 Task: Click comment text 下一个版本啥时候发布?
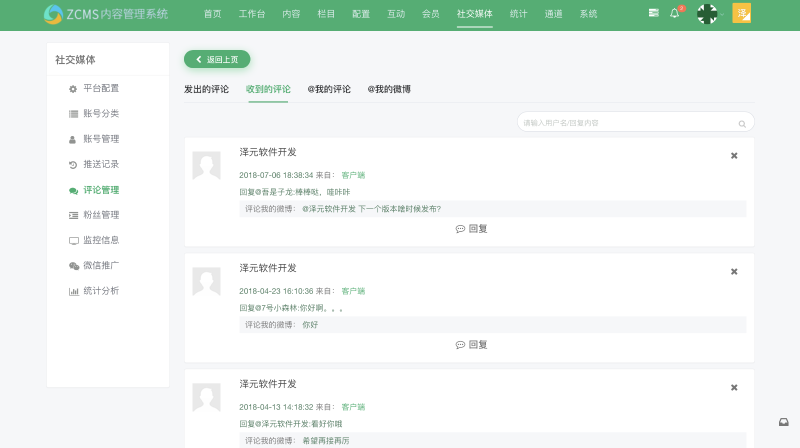click(399, 209)
